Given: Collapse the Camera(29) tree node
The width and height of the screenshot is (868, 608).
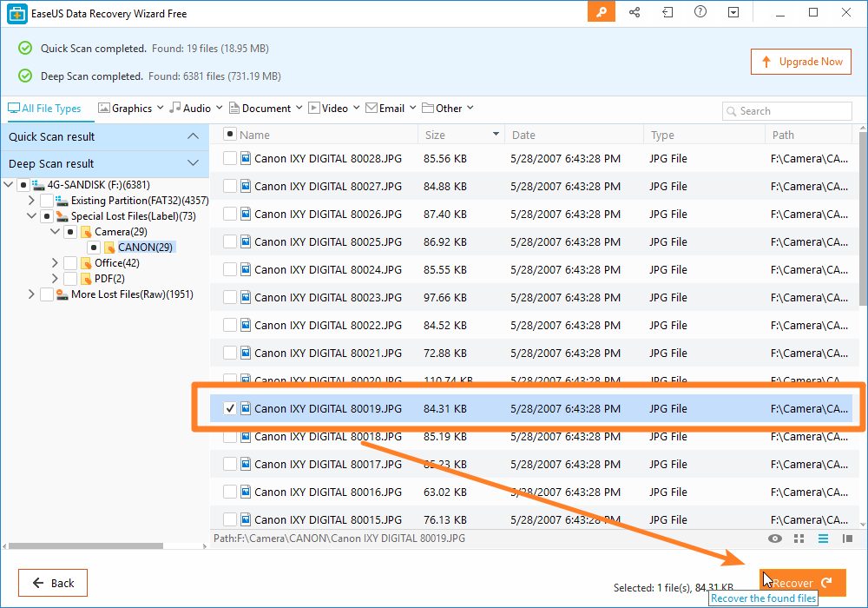Looking at the screenshot, I should tap(55, 231).
